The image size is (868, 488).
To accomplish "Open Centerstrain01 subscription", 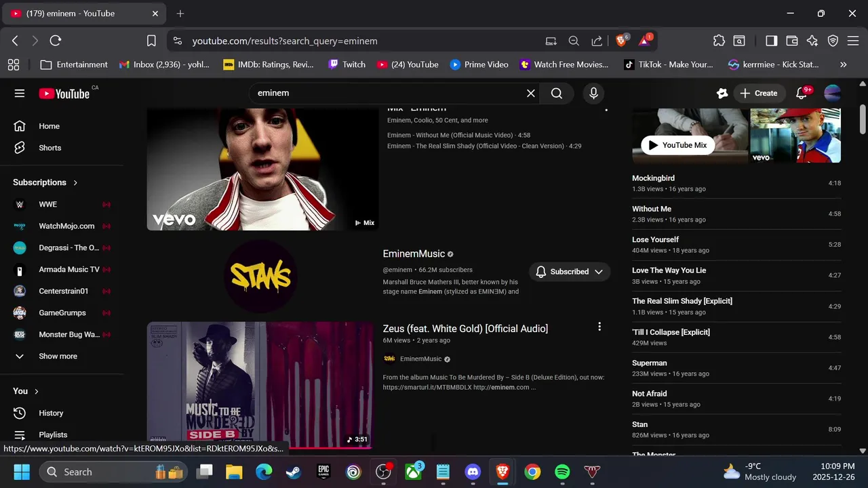I will 62,291.
